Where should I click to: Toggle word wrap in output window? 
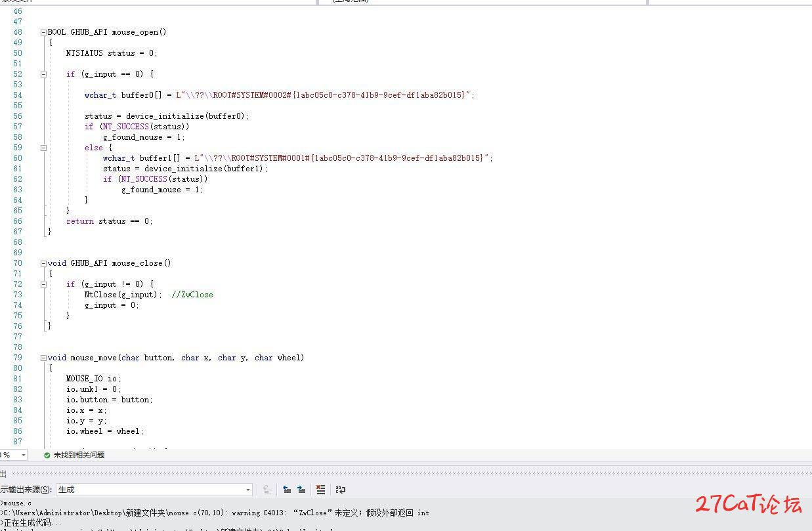click(x=340, y=490)
